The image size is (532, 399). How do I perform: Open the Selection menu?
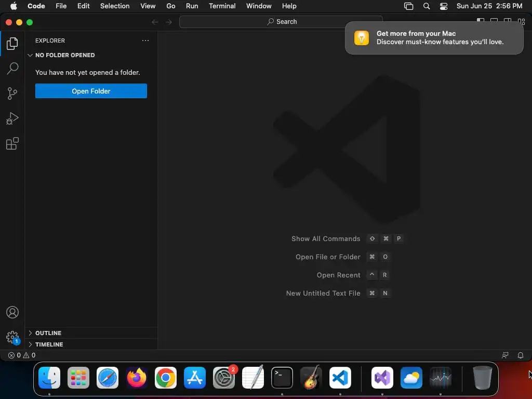point(115,6)
